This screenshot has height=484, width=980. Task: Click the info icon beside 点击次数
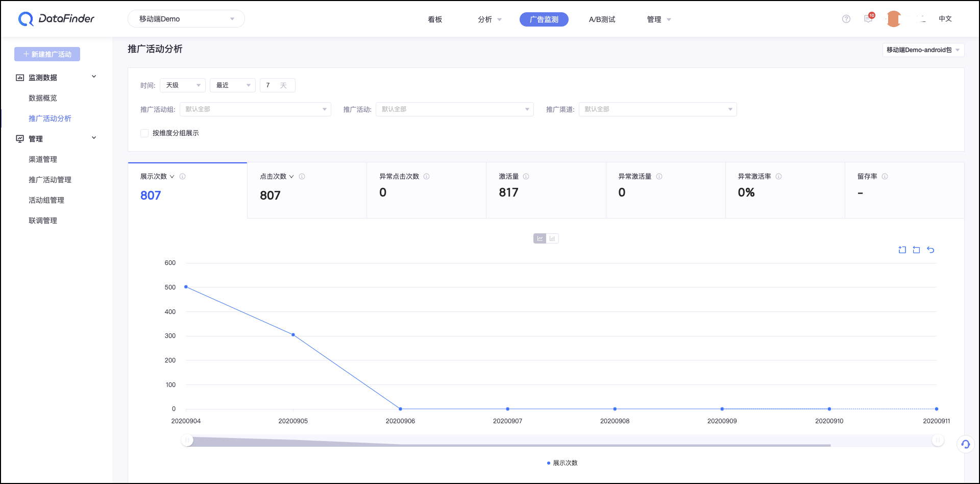coord(302,177)
